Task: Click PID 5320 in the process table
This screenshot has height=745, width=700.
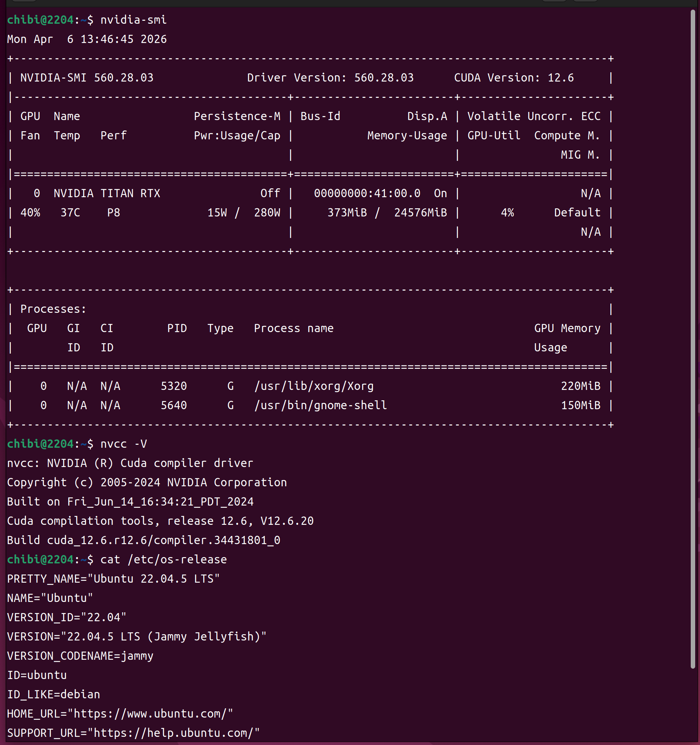Action: 174,386
